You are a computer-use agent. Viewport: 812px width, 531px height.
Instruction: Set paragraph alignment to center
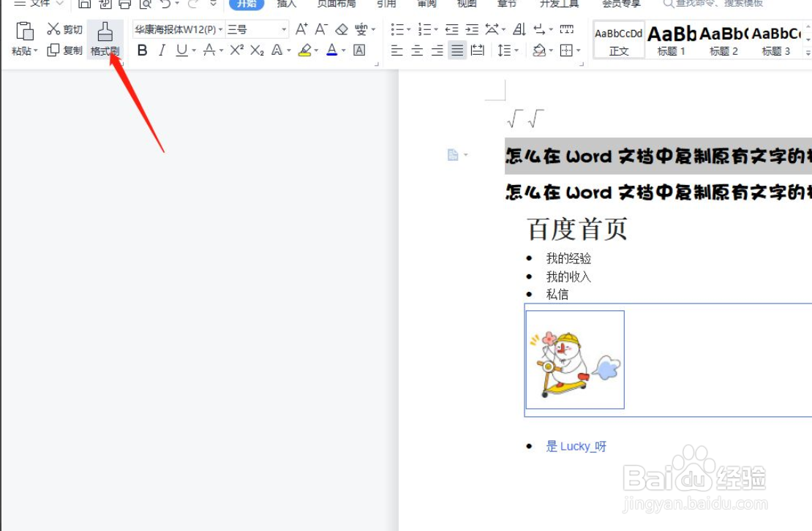[417, 50]
